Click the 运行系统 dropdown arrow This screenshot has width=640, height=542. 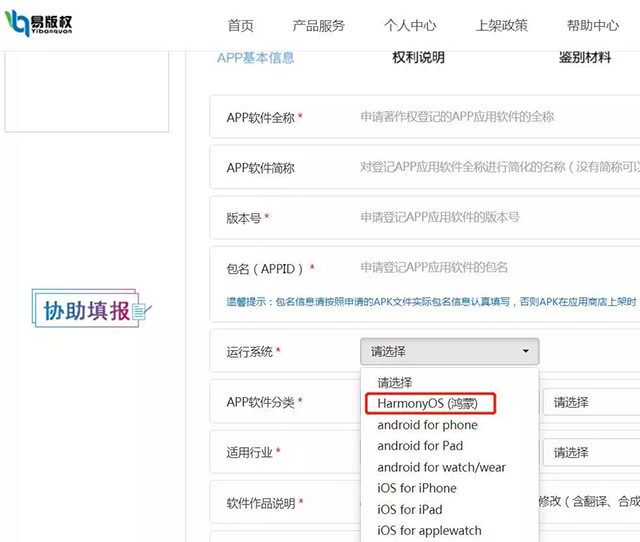(526, 351)
